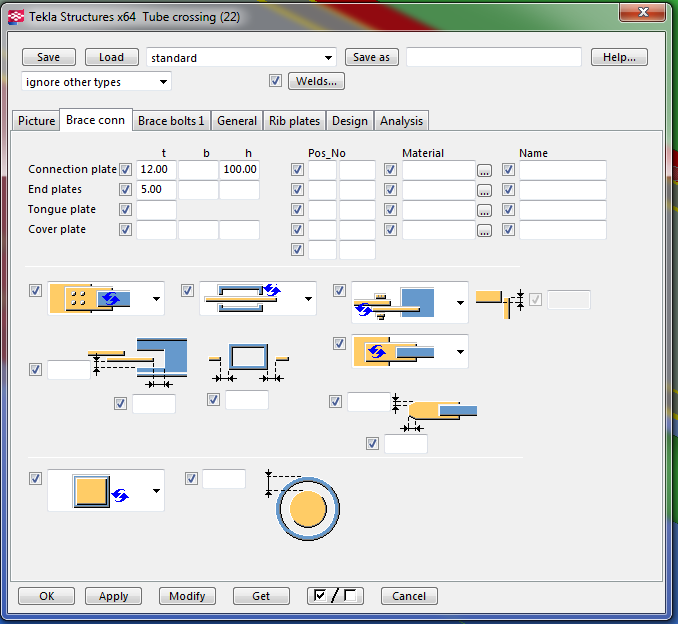Open the tube-sandwich plate layout picture dropdown
The image size is (678, 624).
tap(258, 298)
